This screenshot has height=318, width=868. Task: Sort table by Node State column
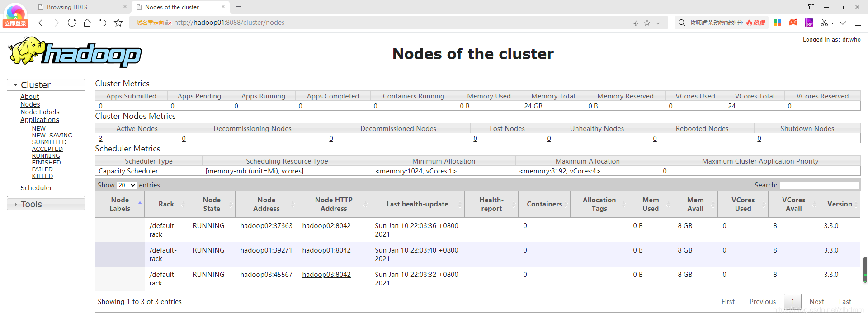(x=212, y=204)
